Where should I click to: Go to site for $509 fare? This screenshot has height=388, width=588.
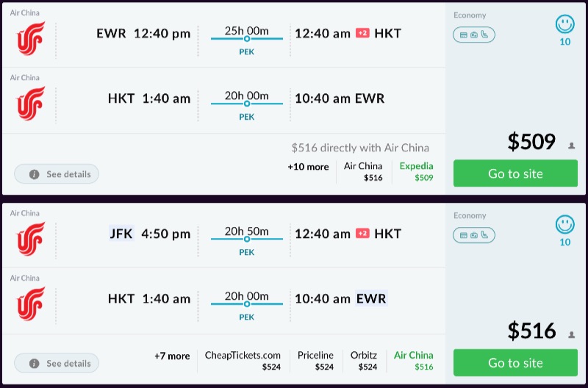515,173
